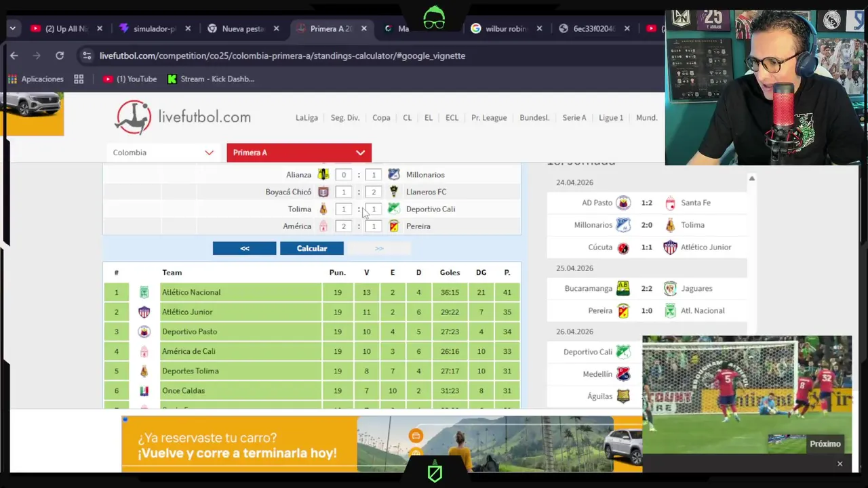Click Pereira crest in calculator match row
Screen dimensions: 868x488
pyautogui.click(x=393, y=226)
